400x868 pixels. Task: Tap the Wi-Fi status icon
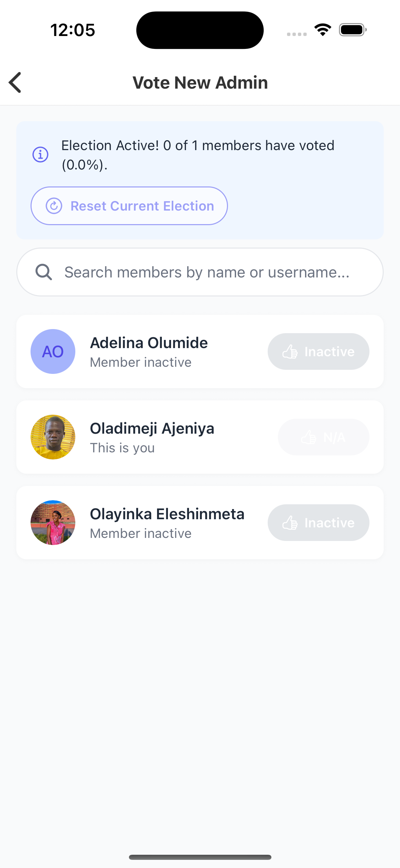323,30
